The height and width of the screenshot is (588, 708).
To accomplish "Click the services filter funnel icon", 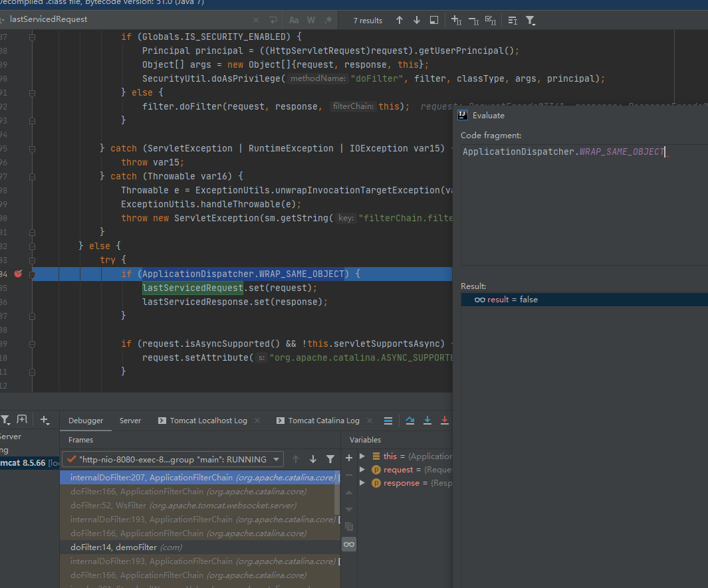I will (x=5, y=420).
